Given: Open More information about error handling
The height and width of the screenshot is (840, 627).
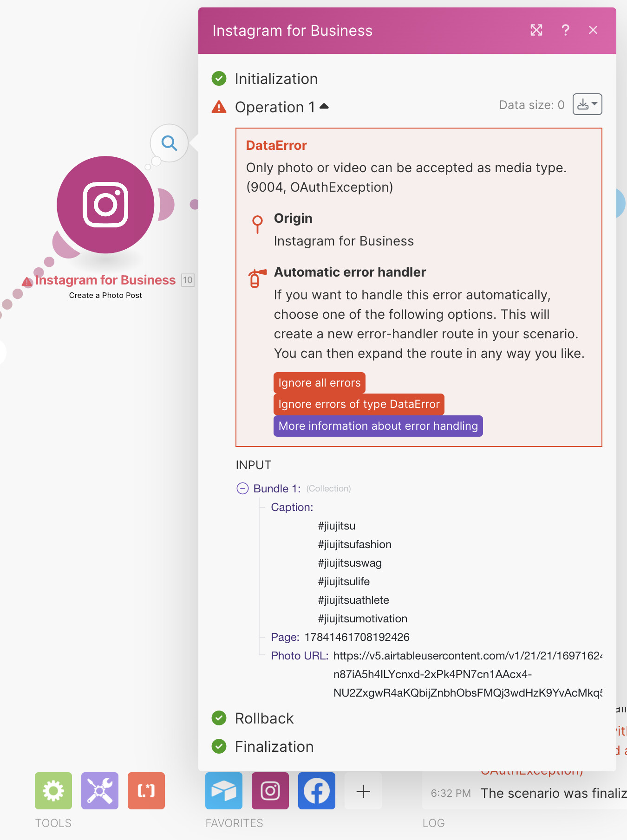Looking at the screenshot, I should (x=378, y=426).
